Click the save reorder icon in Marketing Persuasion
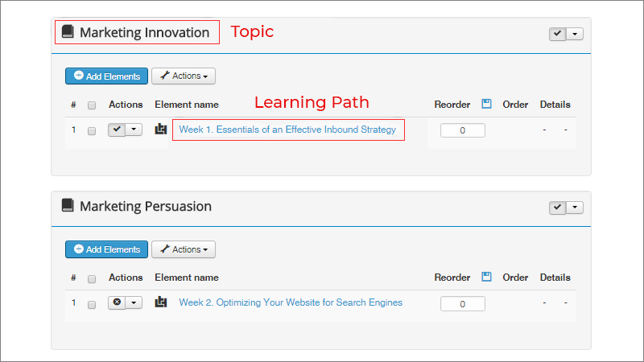The width and height of the screenshot is (644, 362). [486, 277]
